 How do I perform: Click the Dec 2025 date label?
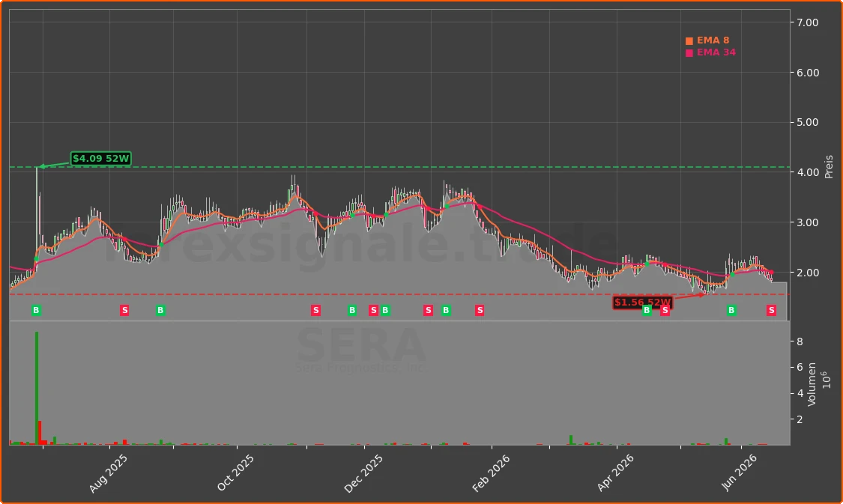(x=363, y=473)
